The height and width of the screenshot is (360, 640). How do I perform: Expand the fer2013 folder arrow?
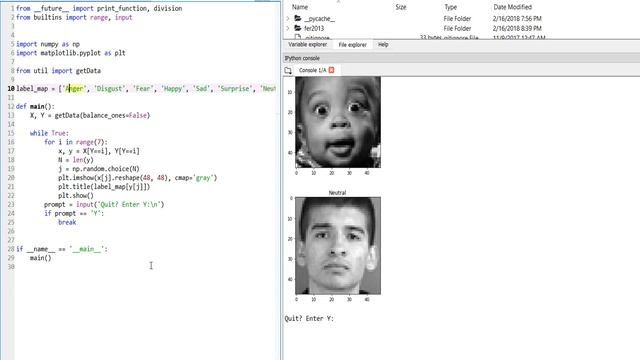click(x=288, y=28)
